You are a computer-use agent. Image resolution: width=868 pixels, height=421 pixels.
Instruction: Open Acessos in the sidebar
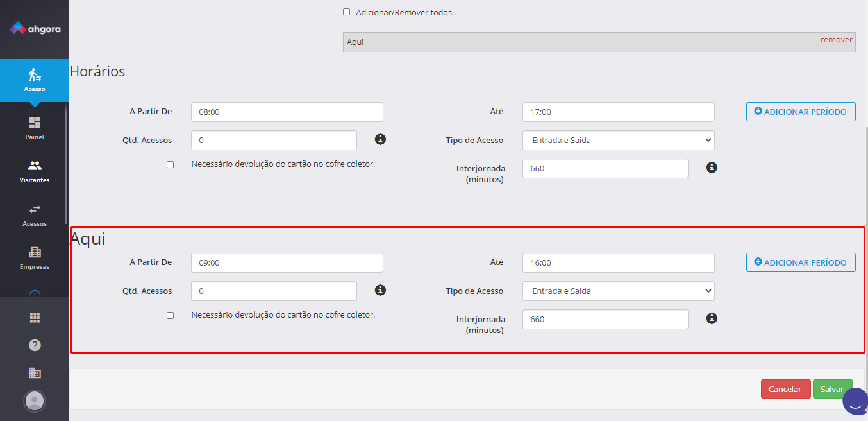click(35, 215)
